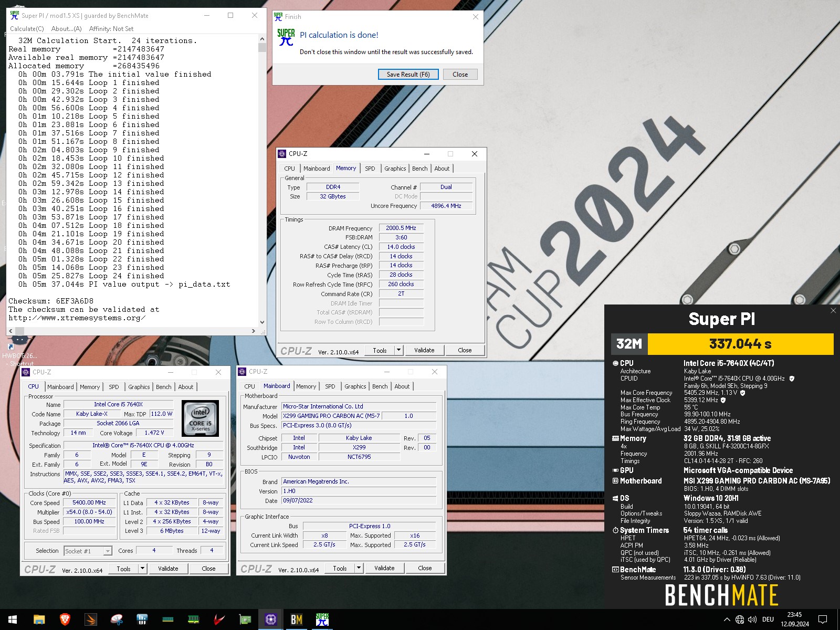
Task: Click Super PI horizontal scrollbar right arrow
Action: (x=254, y=331)
